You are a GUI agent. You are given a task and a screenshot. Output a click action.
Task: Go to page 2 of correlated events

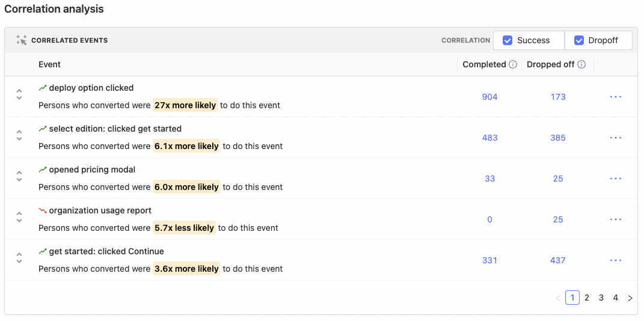tap(587, 298)
